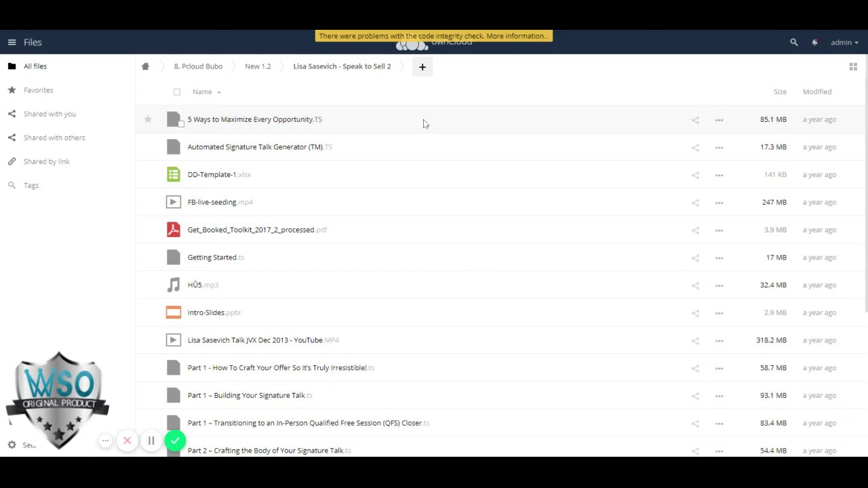Screen dimensions: 868x488
Task: Share the 'Getting Started' file
Action: [x=695, y=258]
